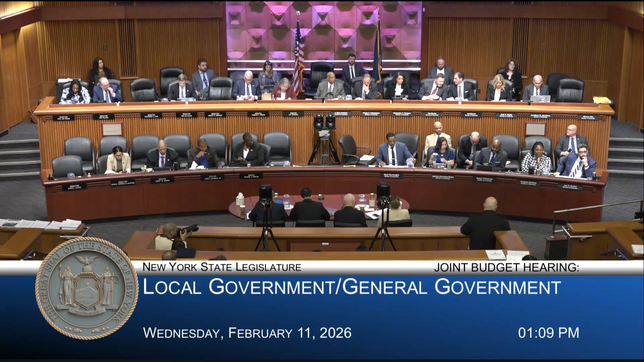This screenshot has width=644, height=362.
Task: Select Assembly Member Chantel Jackson's nameplate
Action: pyautogui.click(x=529, y=183)
